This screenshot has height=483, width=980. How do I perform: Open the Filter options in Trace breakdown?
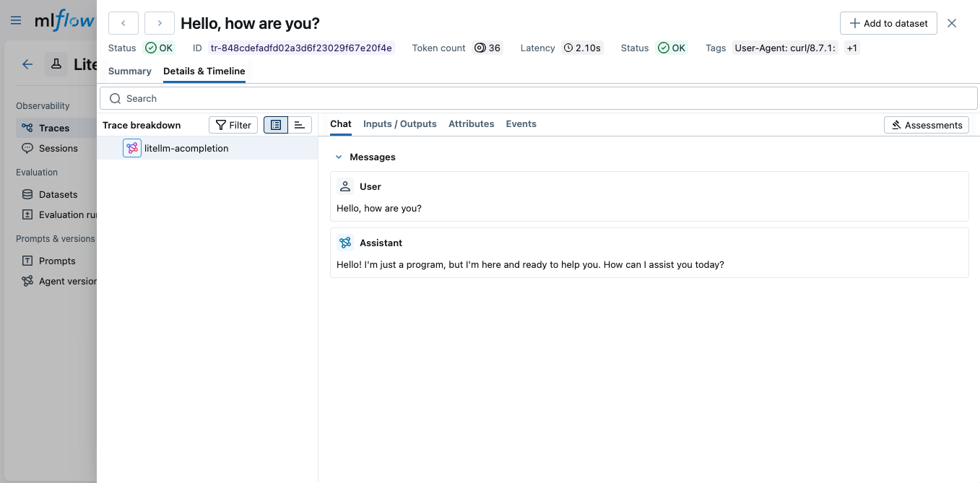tap(233, 125)
